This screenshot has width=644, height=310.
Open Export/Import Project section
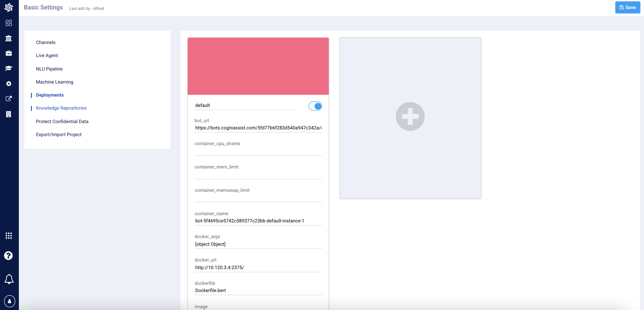59,134
